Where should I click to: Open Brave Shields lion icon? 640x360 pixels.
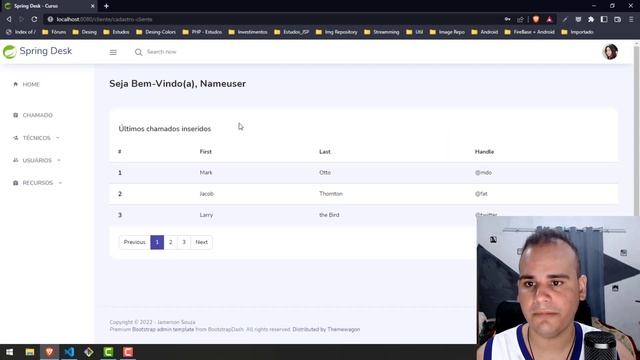[x=536, y=19]
